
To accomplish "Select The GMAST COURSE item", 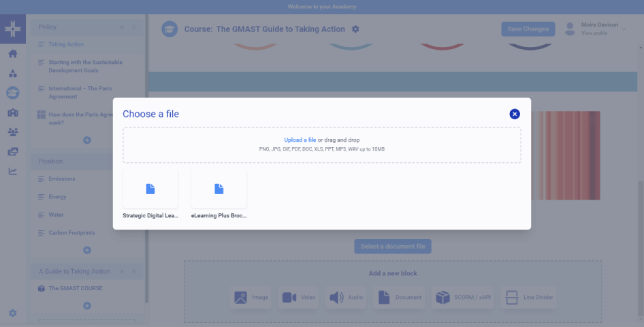I will (75, 288).
